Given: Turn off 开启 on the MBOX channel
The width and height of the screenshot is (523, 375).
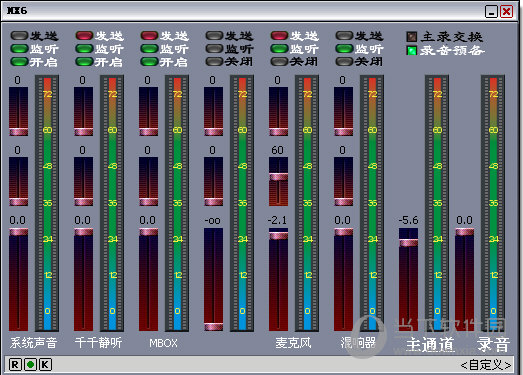Looking at the screenshot, I should click(x=149, y=62).
